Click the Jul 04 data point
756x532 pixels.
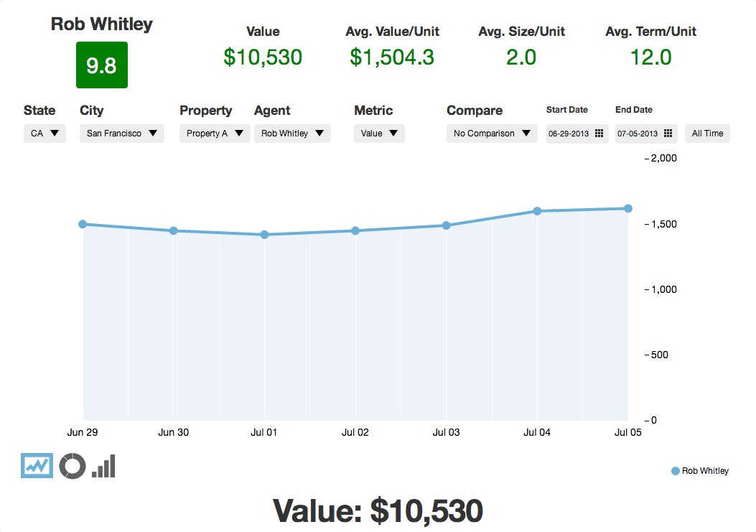537,211
